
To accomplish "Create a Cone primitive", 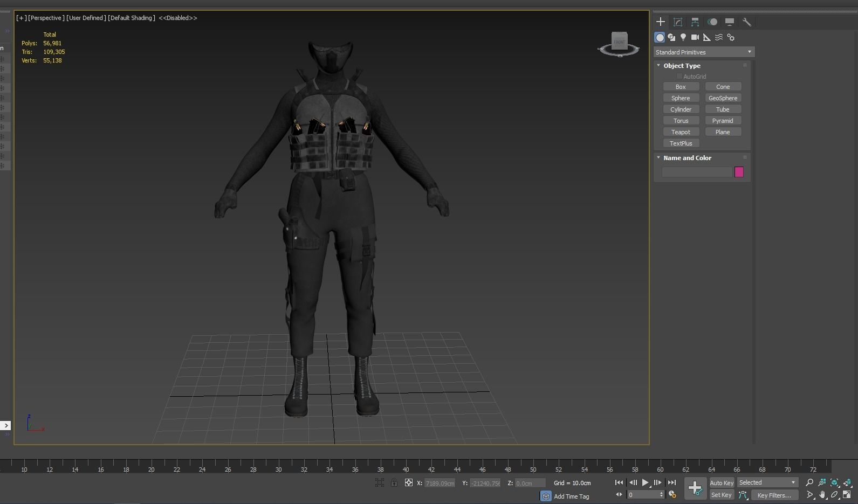I will [x=723, y=87].
